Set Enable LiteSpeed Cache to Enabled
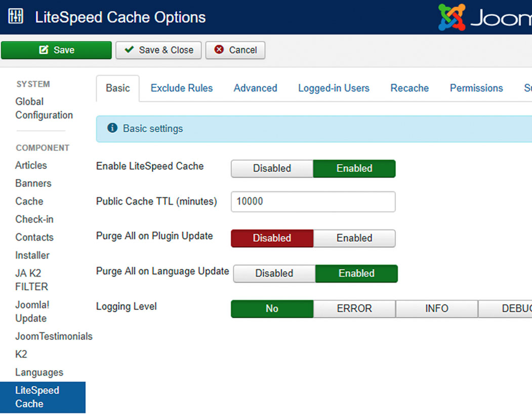This screenshot has width=532, height=416. point(354,168)
